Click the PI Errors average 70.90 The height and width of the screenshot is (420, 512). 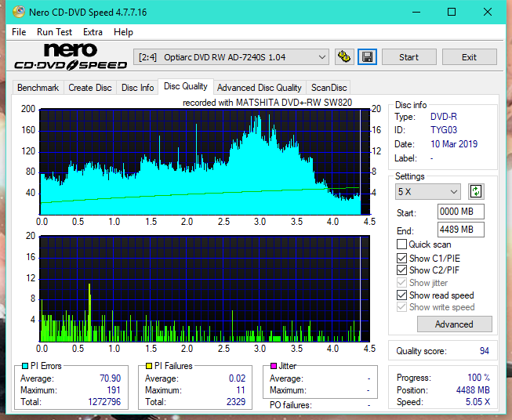point(110,378)
